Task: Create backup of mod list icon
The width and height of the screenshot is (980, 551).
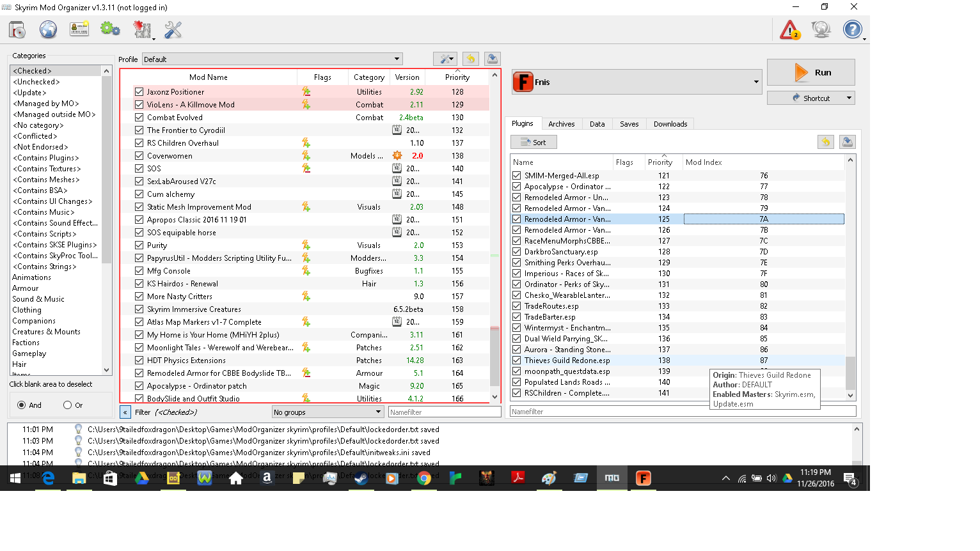Action: [493, 59]
